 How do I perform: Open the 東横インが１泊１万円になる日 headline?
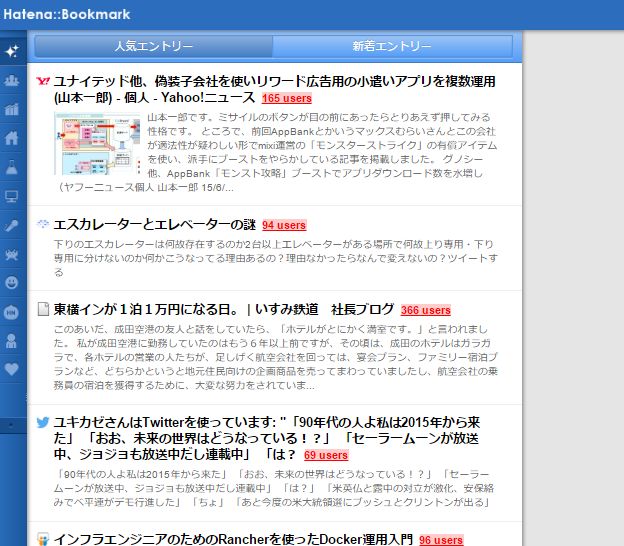pyautogui.click(x=224, y=310)
